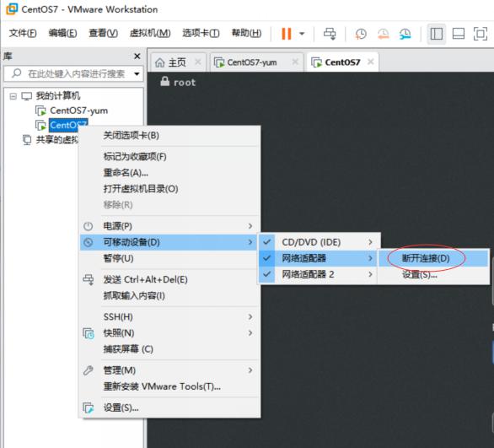
Task: Click the send Ctrl+Alt+Del toolbar icon
Action: pos(330,34)
